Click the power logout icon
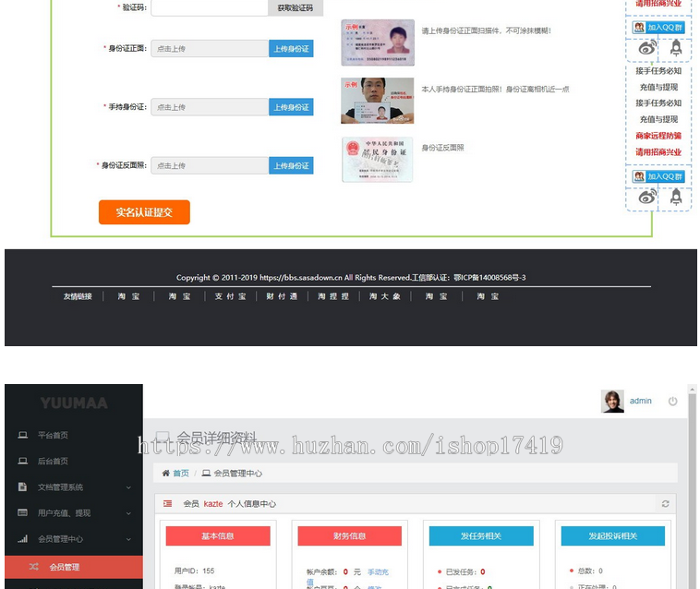The image size is (700, 589). [x=672, y=402]
